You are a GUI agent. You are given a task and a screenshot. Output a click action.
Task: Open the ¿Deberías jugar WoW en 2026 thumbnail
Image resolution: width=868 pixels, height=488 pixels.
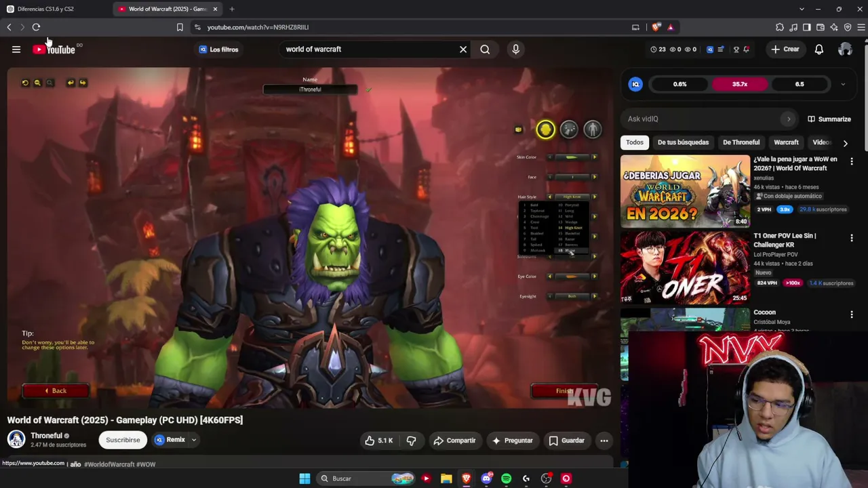point(685,192)
